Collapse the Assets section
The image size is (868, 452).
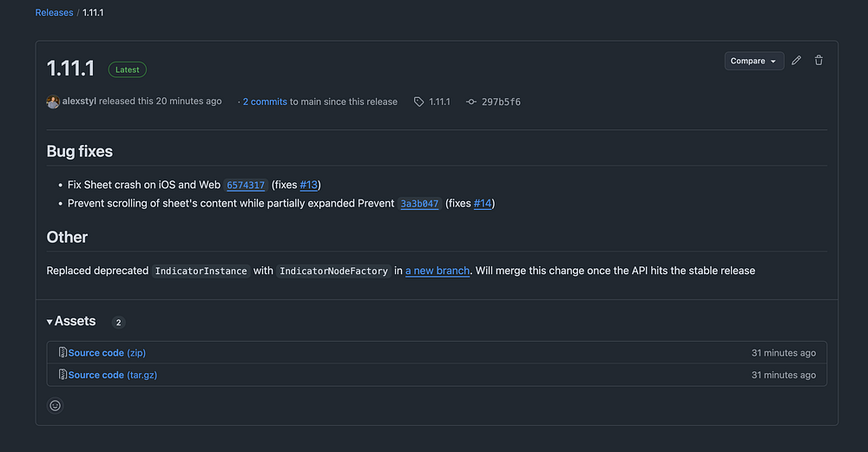[x=50, y=322]
